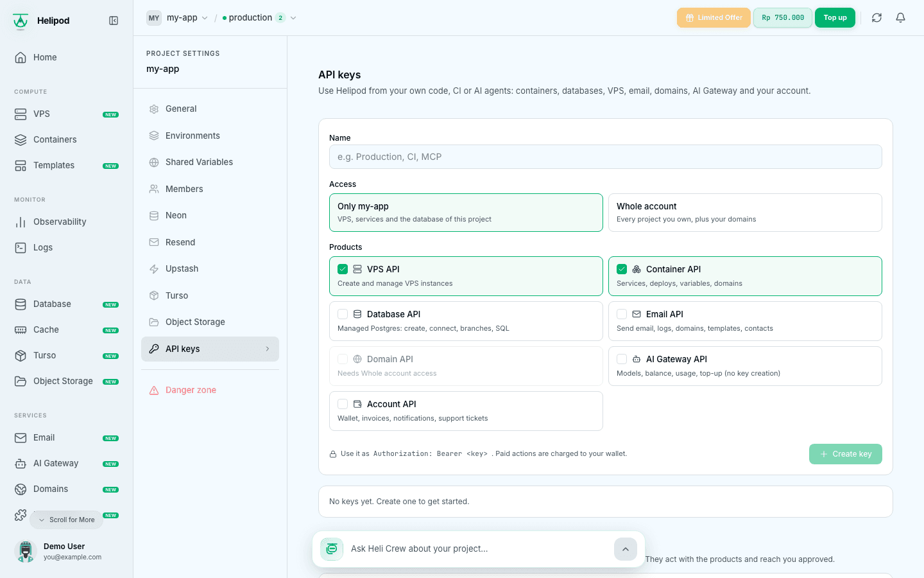
Task: Open Neon project settings
Action: tap(210, 216)
